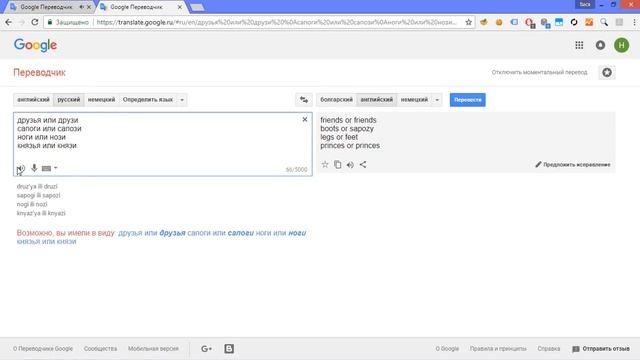The width and height of the screenshot is (640, 360).
Task: Open Мобильная версия footer link
Action: click(x=153, y=349)
